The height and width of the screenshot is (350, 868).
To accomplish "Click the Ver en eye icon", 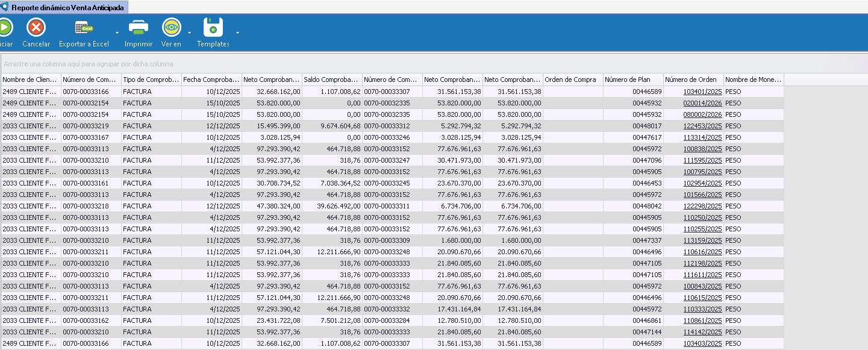I will click(172, 28).
